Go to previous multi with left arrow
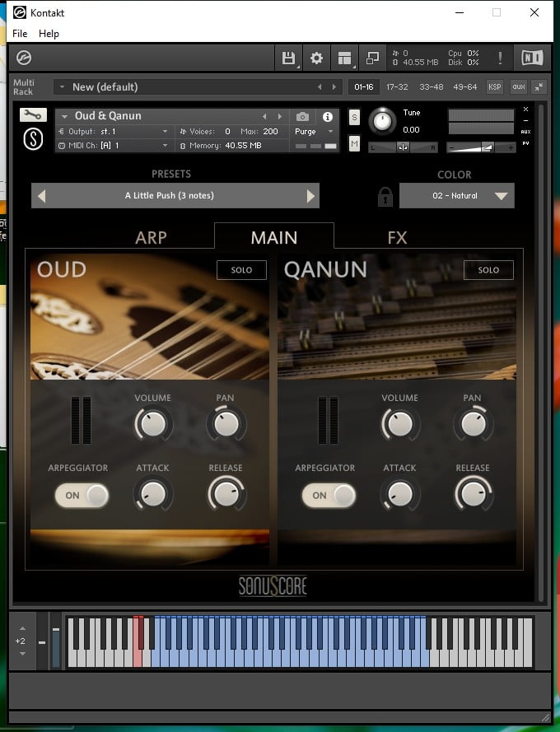This screenshot has width=560, height=732. point(320,86)
